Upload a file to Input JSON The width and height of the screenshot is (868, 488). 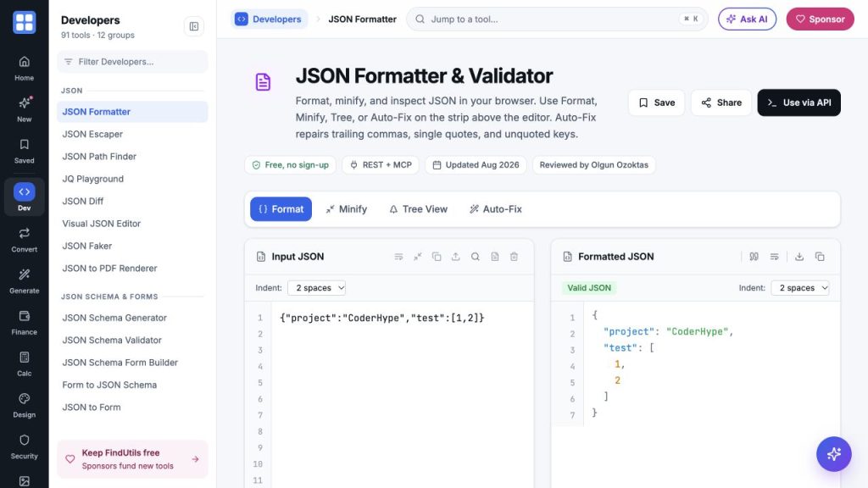[x=455, y=257]
